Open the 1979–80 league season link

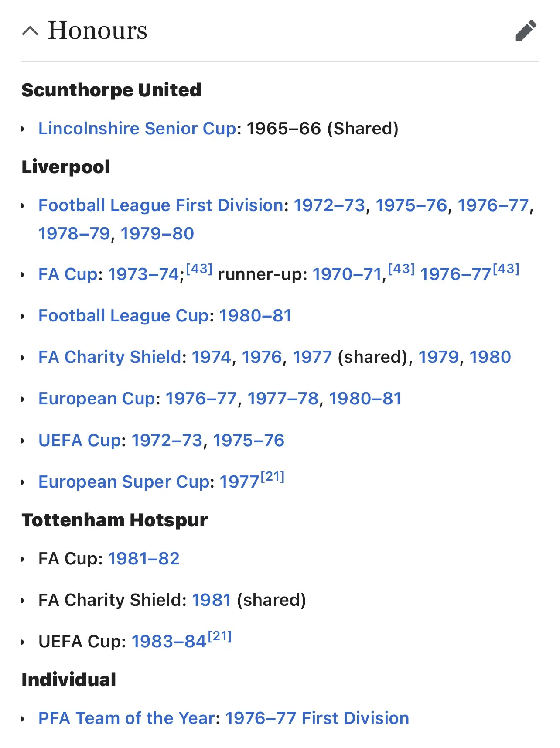tap(157, 234)
